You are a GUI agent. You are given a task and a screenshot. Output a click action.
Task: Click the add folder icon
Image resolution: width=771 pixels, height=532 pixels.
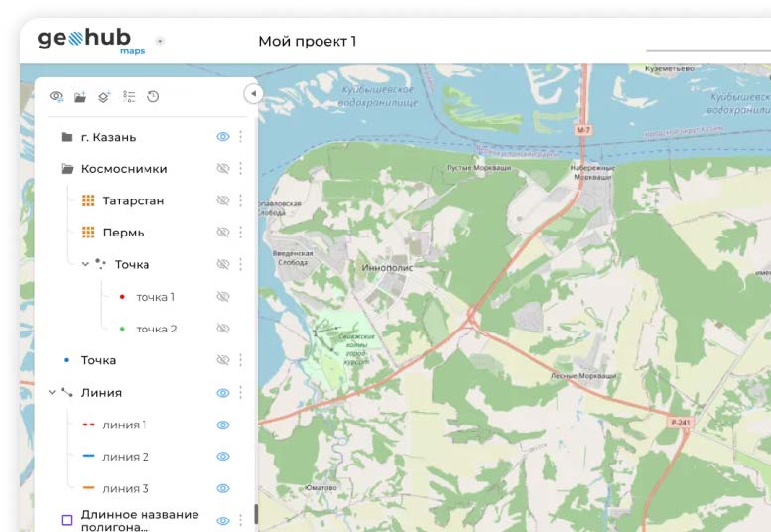point(80,96)
